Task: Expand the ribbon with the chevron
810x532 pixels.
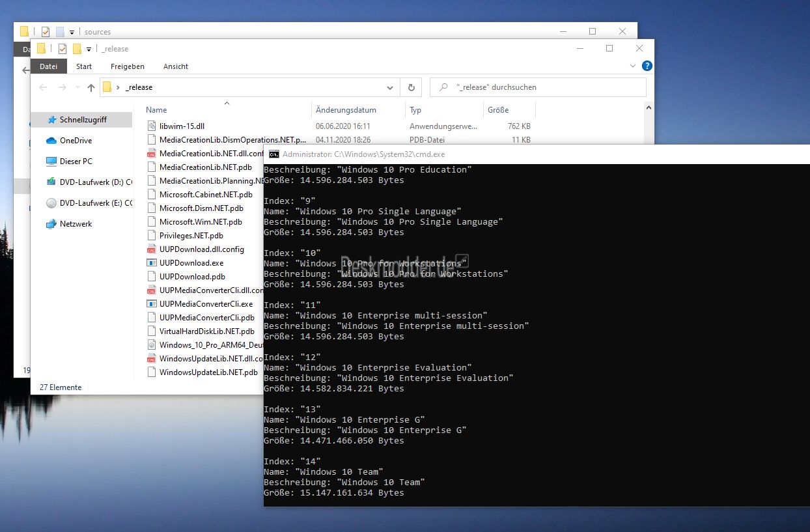Action: point(633,66)
